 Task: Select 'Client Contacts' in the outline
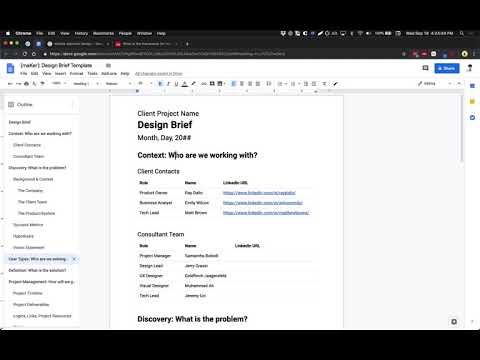(27, 145)
